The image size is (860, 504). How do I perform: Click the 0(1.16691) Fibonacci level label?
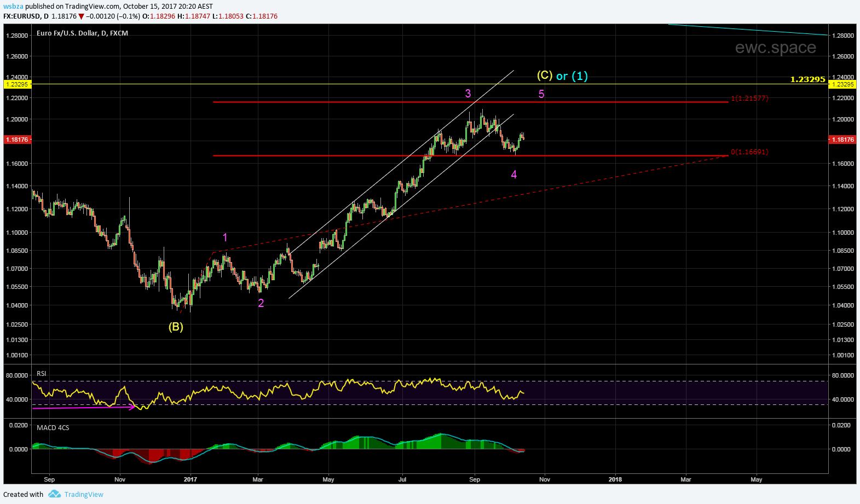coord(749,152)
